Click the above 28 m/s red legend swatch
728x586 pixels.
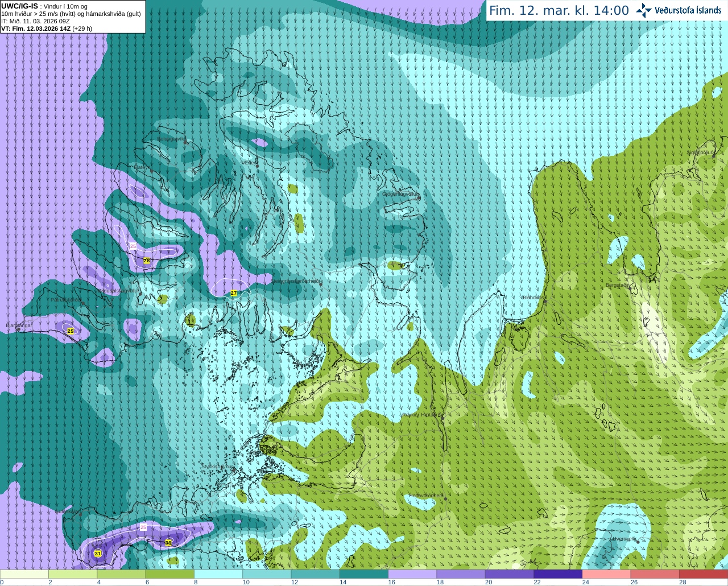pos(704,574)
